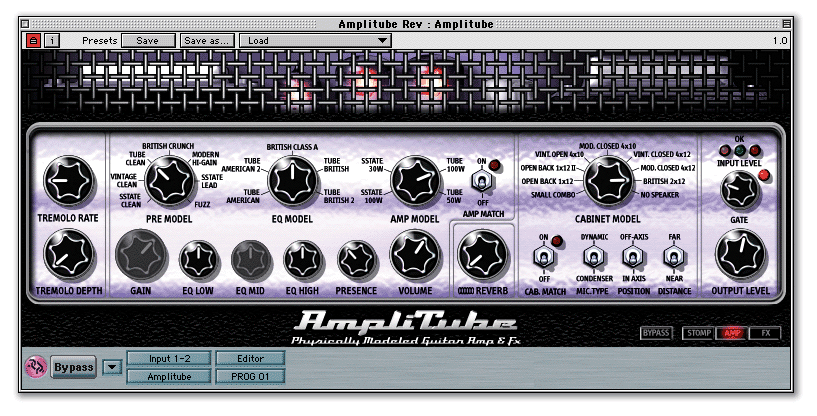Click the Save as... button
This screenshot has height=416, width=817.
pos(207,41)
